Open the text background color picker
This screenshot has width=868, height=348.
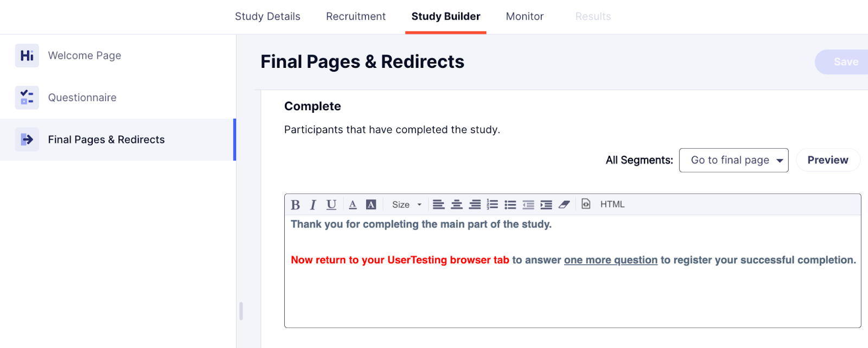371,205
